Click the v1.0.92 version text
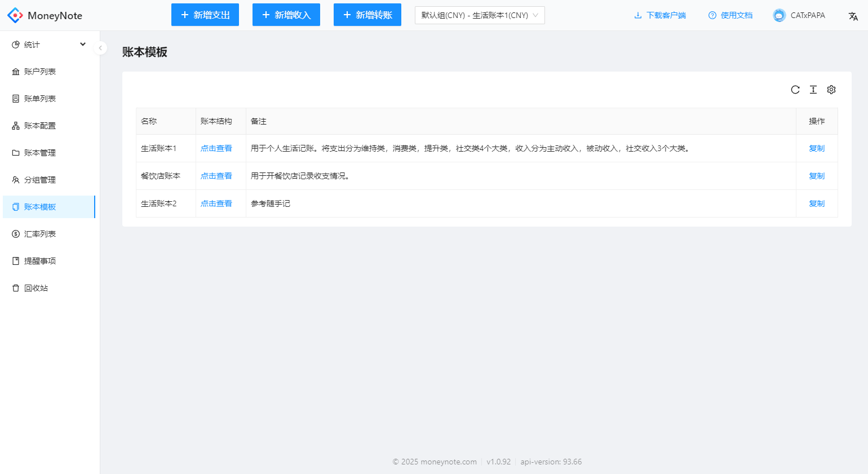The width and height of the screenshot is (868, 474). (499, 462)
